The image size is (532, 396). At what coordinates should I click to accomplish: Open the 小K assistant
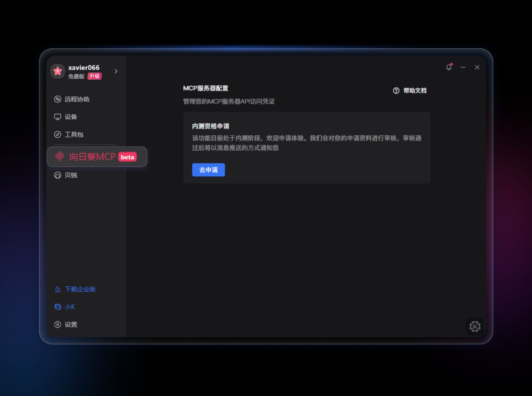65,307
